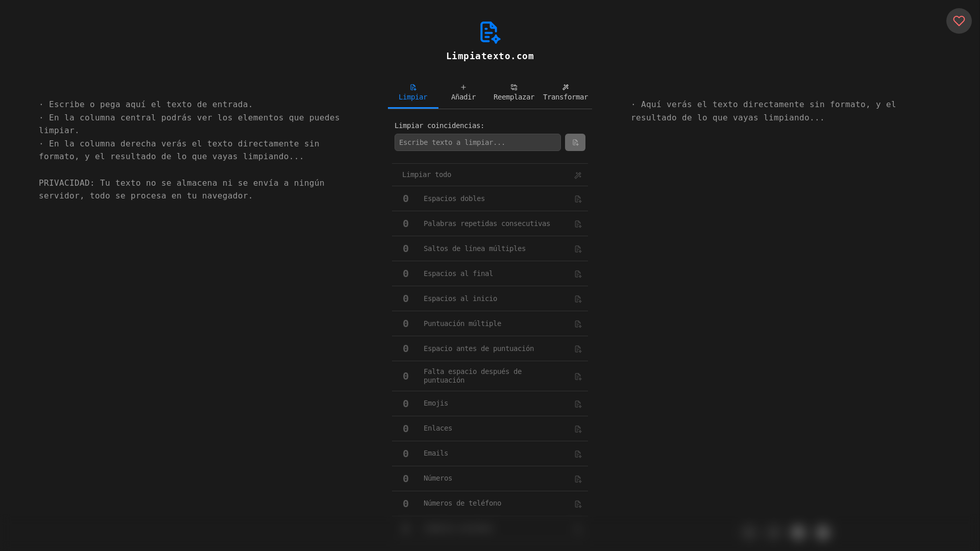This screenshot has height=551, width=980.
Task: Open the Añadir tab
Action: pos(463,92)
